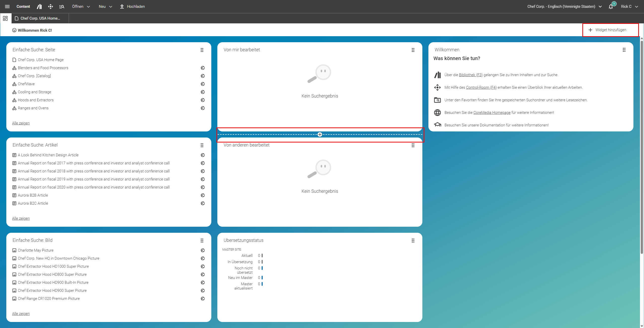Visit the CoreMedia Homepage link
Screen dimensions: 644x328
pyautogui.click(x=492, y=113)
